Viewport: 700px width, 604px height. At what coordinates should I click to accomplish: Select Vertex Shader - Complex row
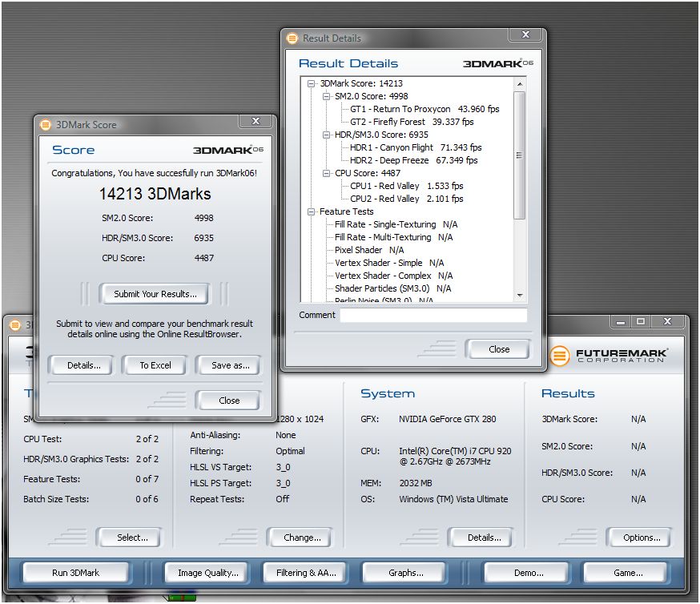pos(394,276)
